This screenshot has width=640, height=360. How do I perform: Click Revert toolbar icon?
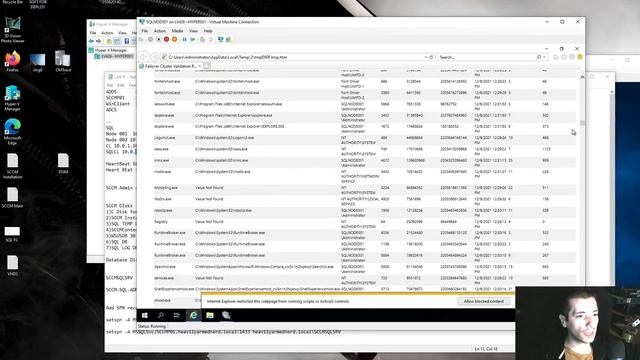coord(211,40)
